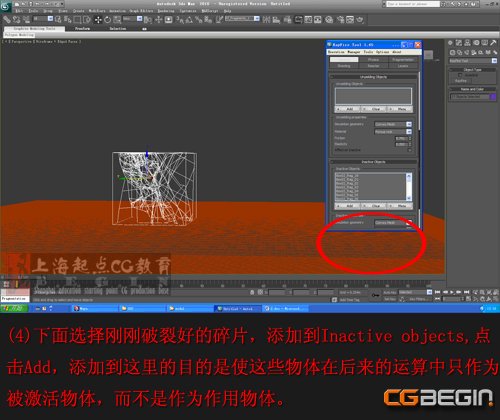Open the Simulation menu in RayFire
This screenshot has height=420, width=500.
pyautogui.click(x=336, y=52)
